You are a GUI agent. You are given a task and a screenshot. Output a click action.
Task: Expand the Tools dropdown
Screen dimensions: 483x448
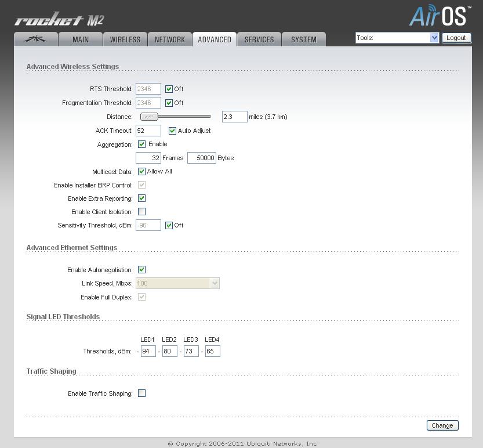click(x=397, y=38)
